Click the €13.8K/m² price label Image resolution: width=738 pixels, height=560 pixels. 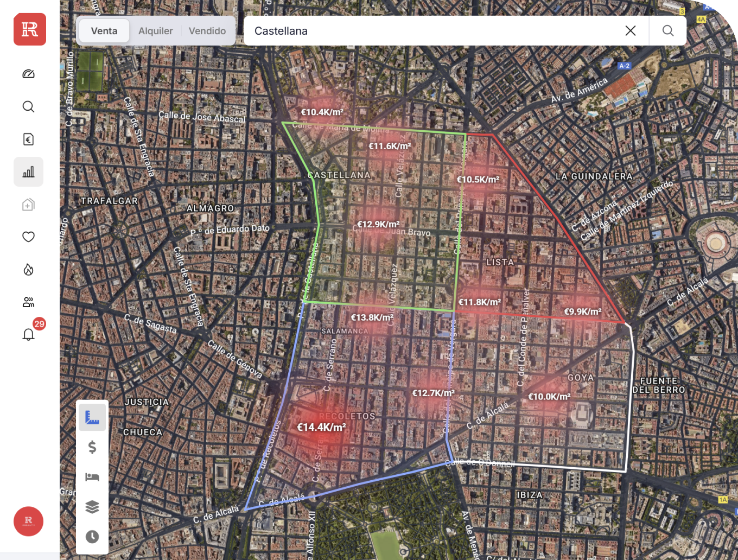tap(372, 317)
